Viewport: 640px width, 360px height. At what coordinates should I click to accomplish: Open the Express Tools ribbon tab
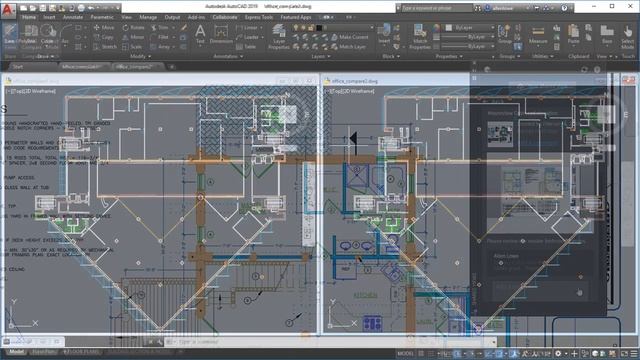tap(259, 17)
